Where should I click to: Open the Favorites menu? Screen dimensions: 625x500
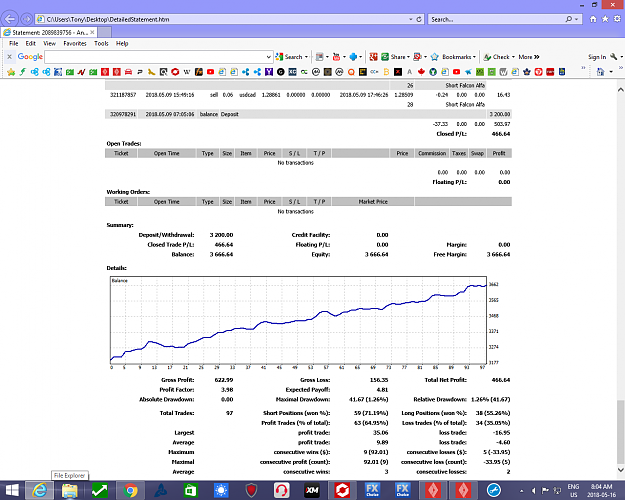[x=75, y=43]
